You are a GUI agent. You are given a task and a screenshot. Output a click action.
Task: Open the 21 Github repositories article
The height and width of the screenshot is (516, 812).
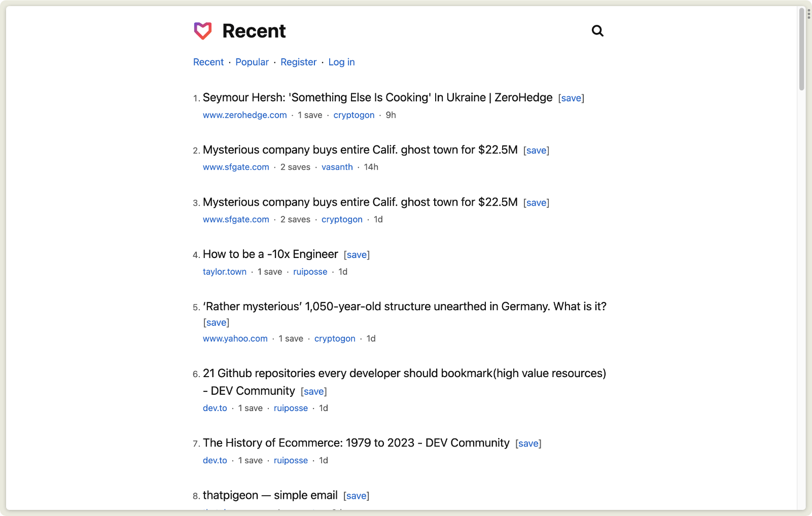tap(404, 374)
